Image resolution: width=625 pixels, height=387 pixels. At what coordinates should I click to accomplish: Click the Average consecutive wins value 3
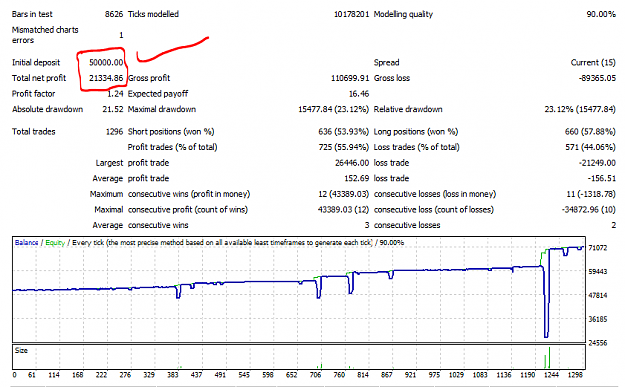point(367,225)
